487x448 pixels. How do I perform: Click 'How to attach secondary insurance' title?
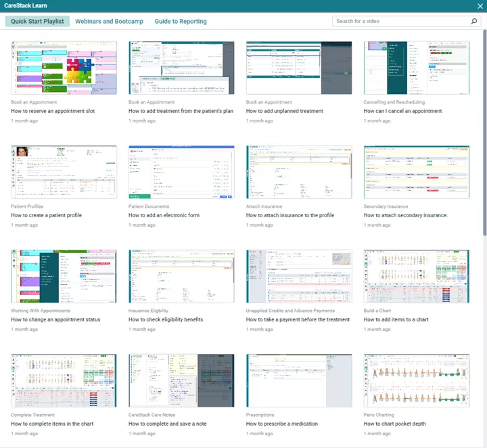pos(405,215)
